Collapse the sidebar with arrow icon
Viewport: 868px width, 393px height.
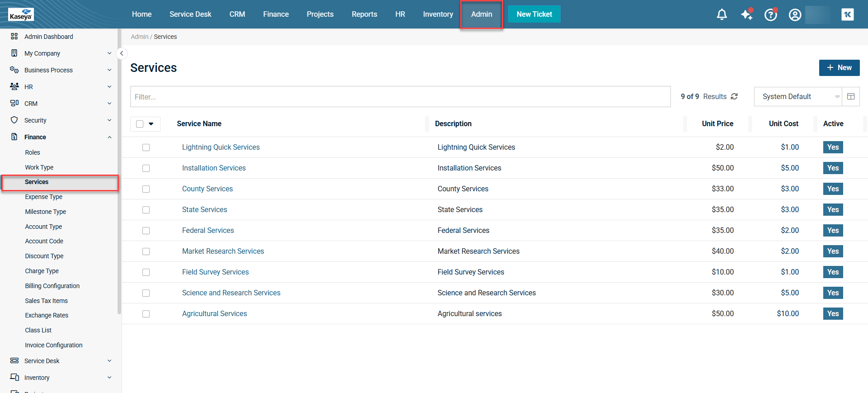click(122, 53)
